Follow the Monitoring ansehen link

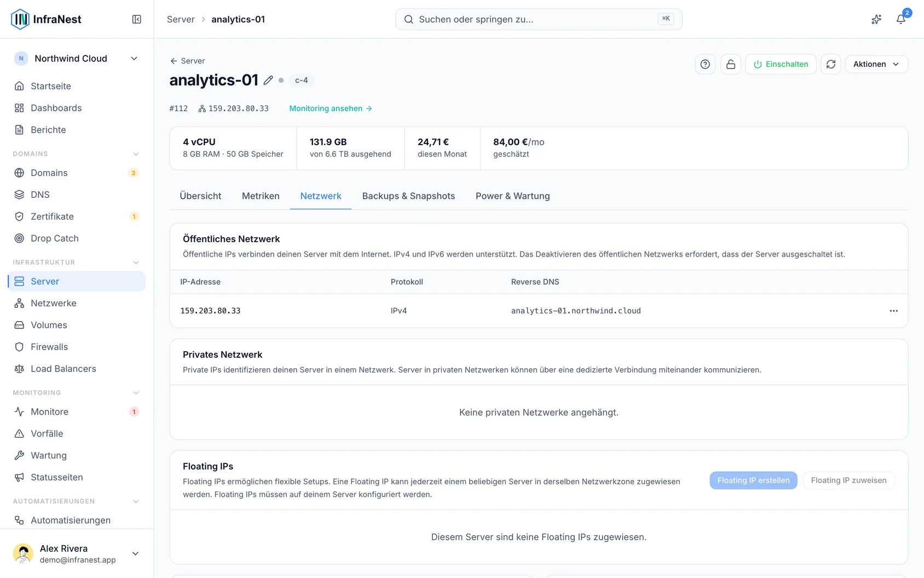click(331, 108)
